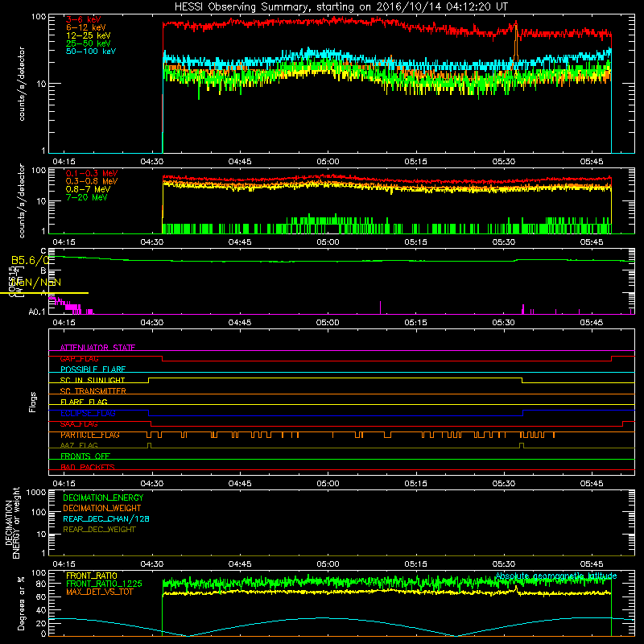
Task: Select the ATTENUATOR_STATE flag label
Action: (97, 348)
